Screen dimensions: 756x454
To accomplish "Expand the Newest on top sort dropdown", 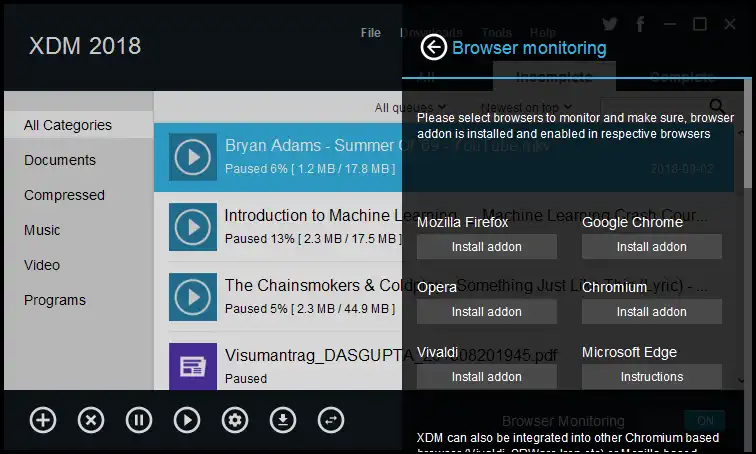I will [x=526, y=107].
